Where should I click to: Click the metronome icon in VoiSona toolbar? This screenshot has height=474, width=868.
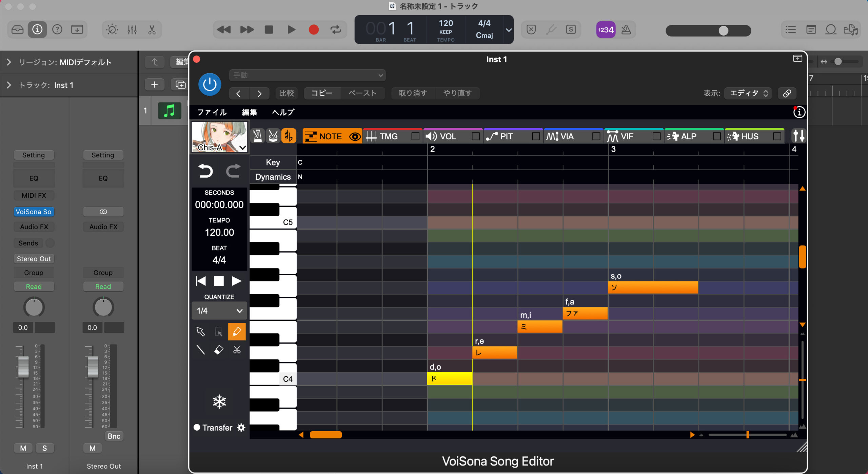257,136
